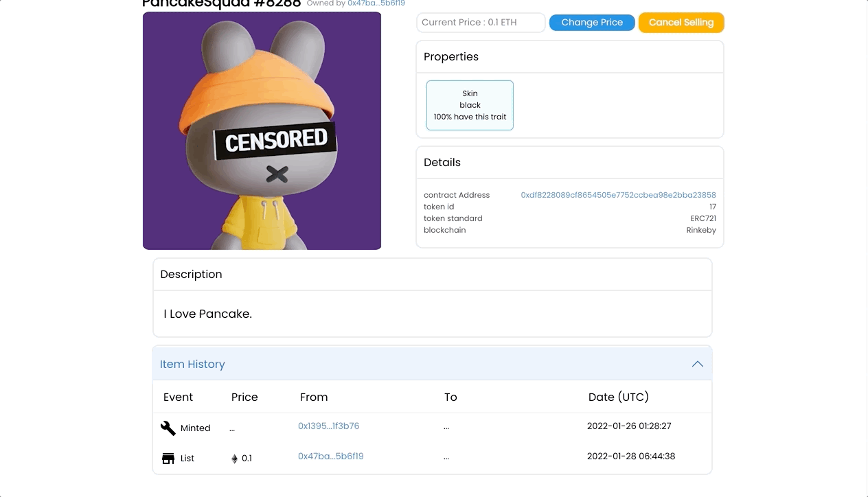Click the Description section header
This screenshot has width=868, height=497.
point(433,275)
